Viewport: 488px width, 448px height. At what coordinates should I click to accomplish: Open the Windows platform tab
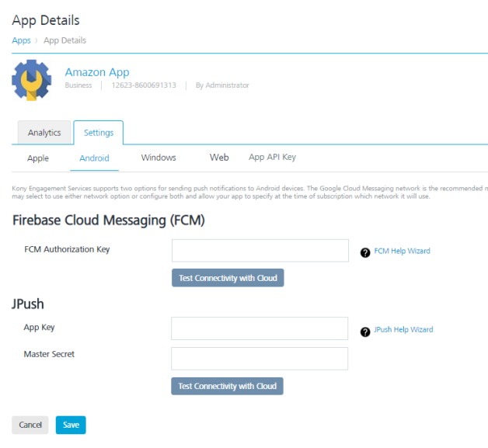point(159,158)
